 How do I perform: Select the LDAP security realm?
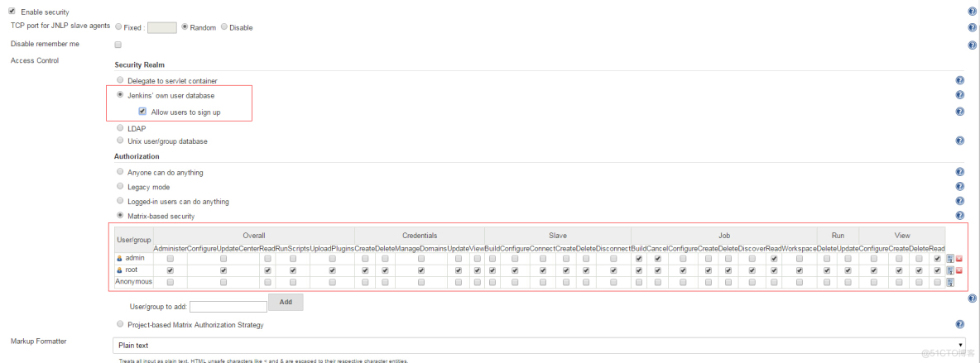(121, 128)
